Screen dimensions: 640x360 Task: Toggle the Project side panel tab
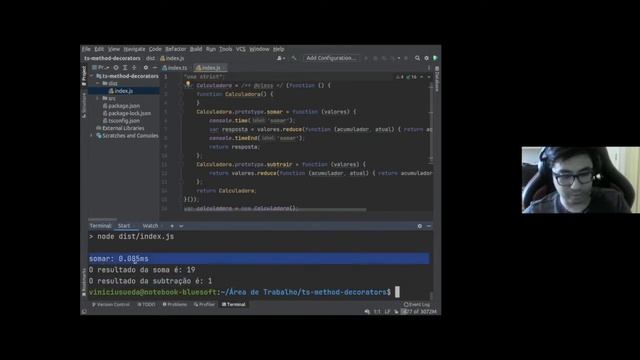(84, 76)
